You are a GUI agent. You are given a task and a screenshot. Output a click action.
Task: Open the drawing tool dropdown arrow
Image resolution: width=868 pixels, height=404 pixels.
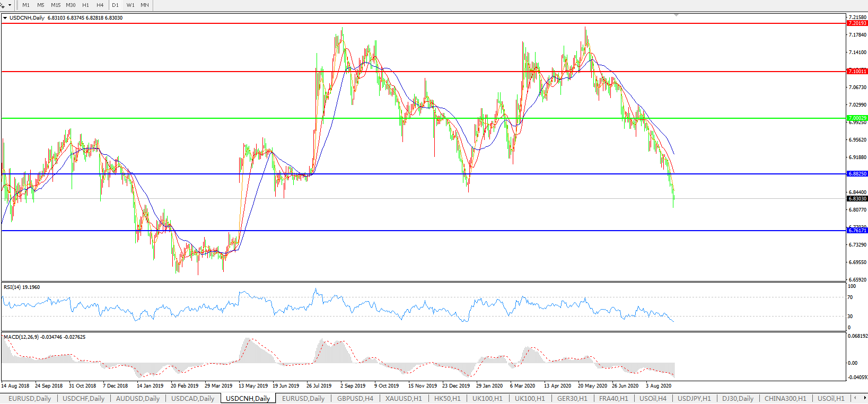(10, 5)
